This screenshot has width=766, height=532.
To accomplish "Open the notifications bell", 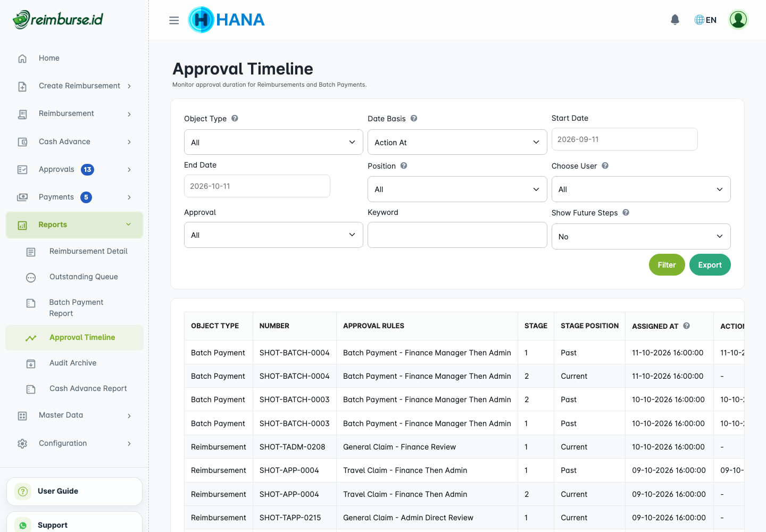I will [675, 20].
